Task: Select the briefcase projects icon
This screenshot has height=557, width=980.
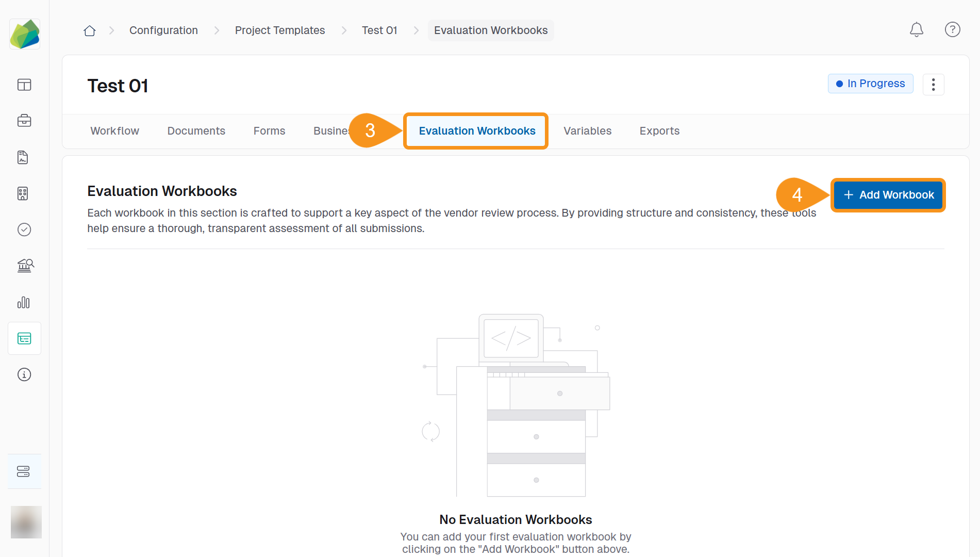Action: coord(24,121)
